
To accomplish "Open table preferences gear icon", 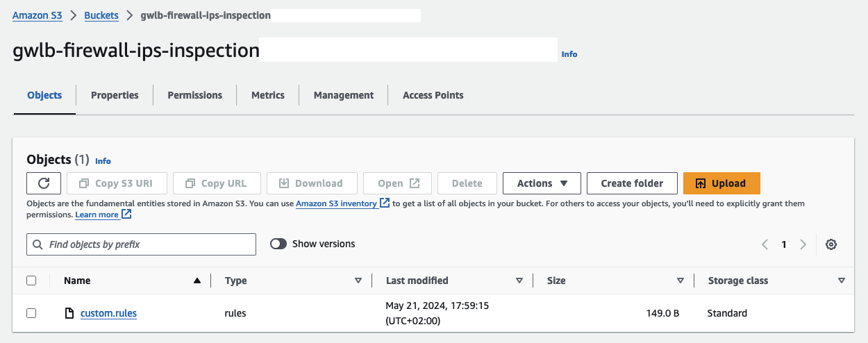I will tap(831, 244).
